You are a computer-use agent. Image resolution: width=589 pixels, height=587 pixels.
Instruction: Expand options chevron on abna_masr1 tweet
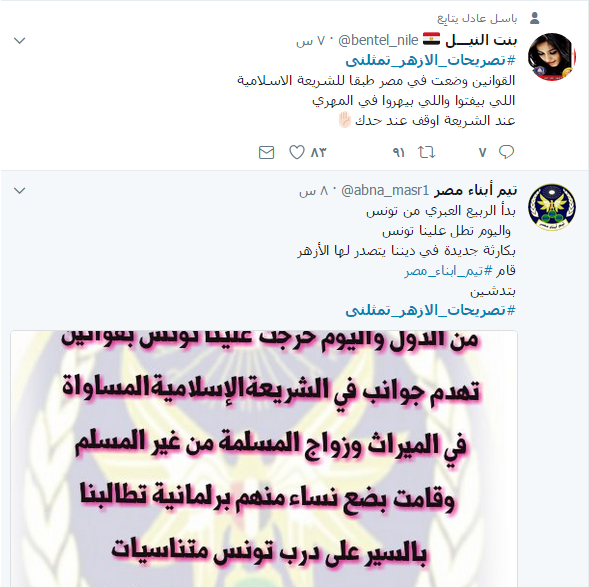[x=20, y=190]
